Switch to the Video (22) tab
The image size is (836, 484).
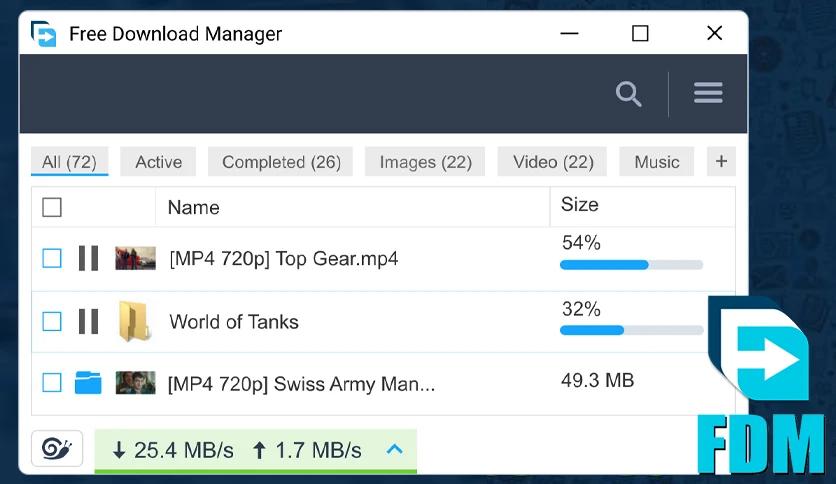(x=553, y=162)
